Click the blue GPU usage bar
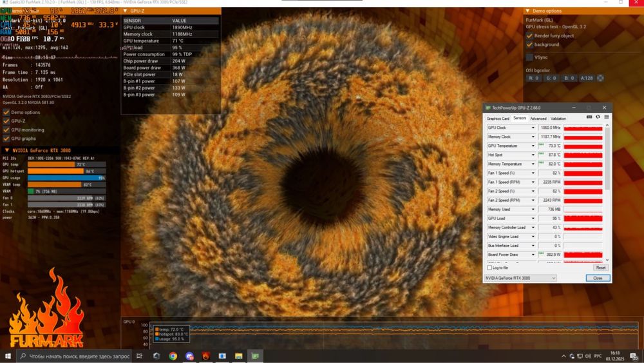This screenshot has width=644, height=363. point(66,178)
